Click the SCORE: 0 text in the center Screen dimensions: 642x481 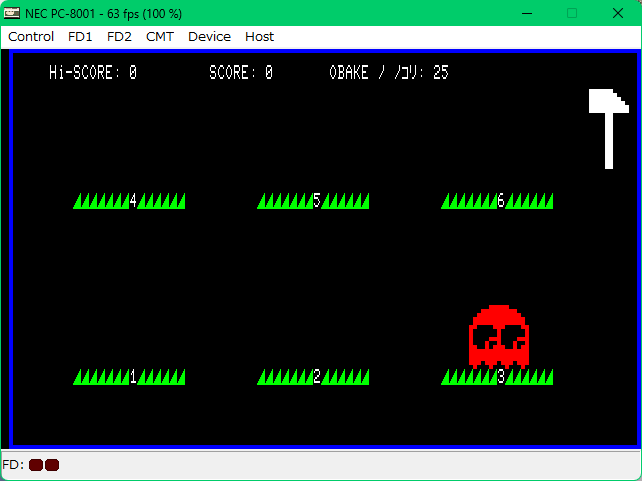pos(241,72)
